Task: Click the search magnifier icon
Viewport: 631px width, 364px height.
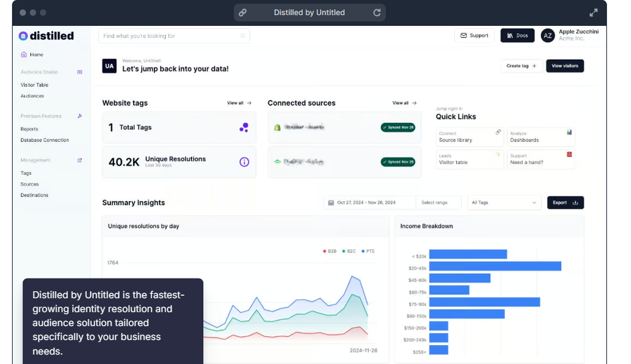Action: [x=243, y=36]
